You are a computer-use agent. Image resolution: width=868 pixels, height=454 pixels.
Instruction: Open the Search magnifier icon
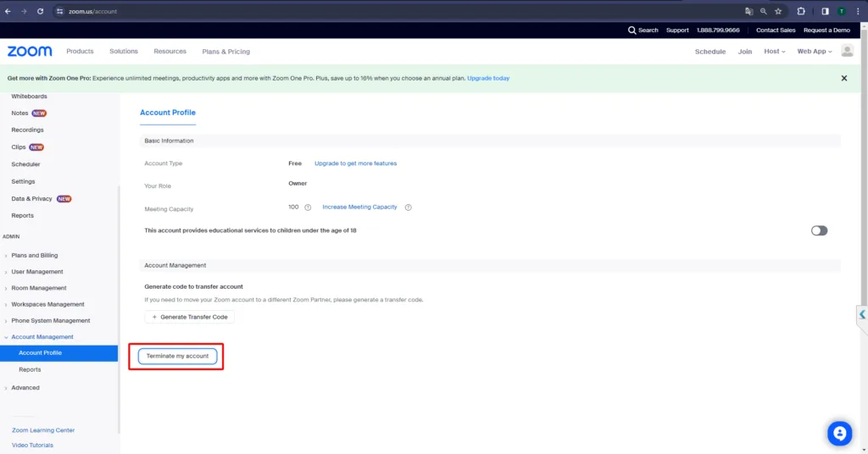pos(632,30)
